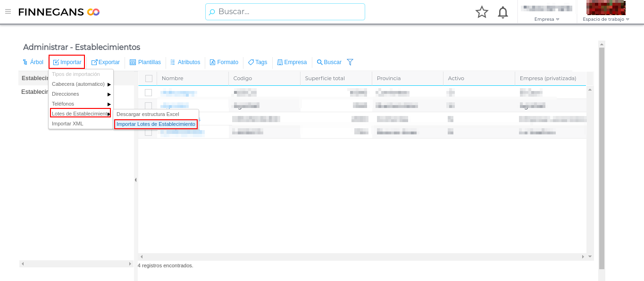Expand the Teléfonos submenu
This screenshot has height=281, width=644.
81,104
